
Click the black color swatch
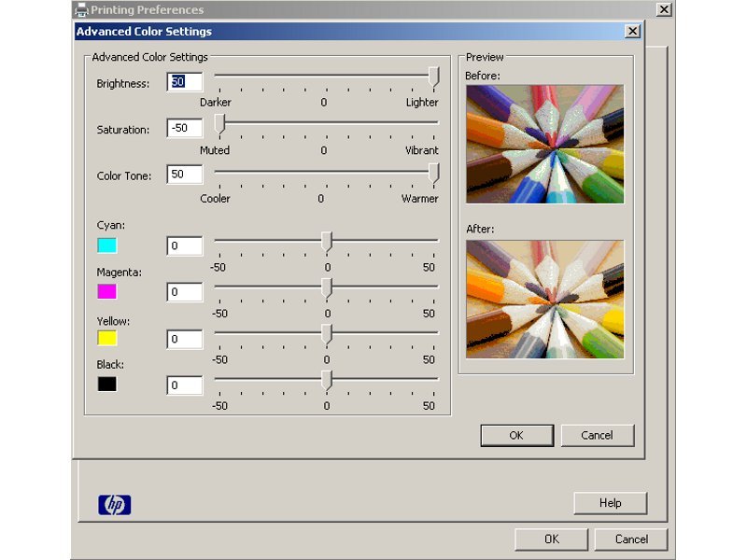click(x=107, y=384)
